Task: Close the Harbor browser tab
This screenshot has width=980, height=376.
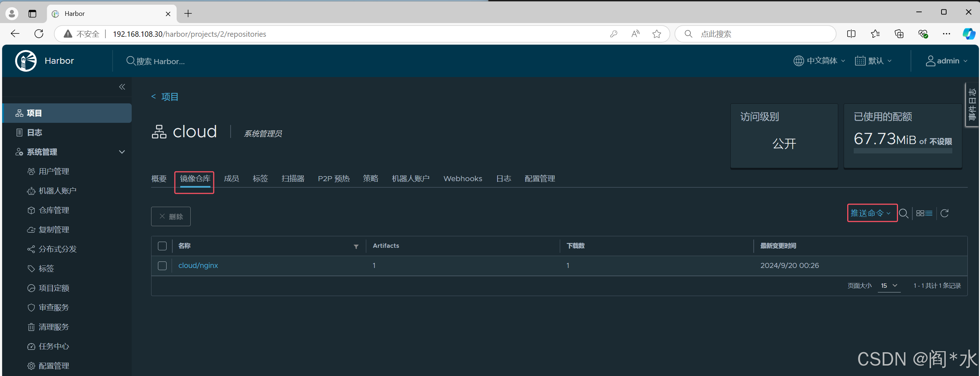Action: pyautogui.click(x=168, y=14)
